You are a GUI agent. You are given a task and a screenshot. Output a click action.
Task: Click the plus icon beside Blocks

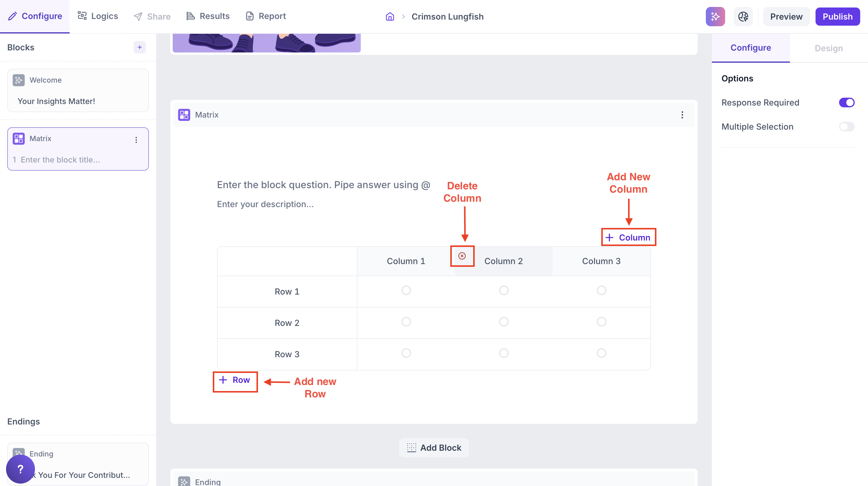pyautogui.click(x=140, y=48)
